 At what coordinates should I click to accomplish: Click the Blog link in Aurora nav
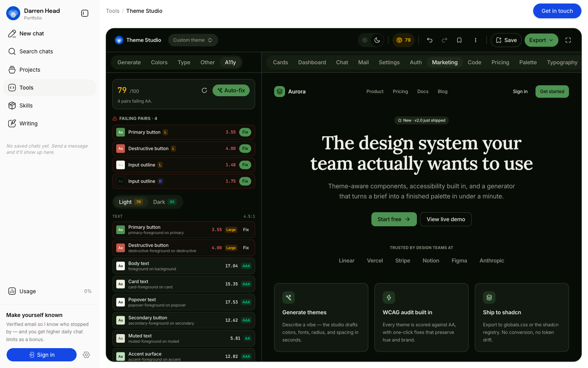point(443,92)
